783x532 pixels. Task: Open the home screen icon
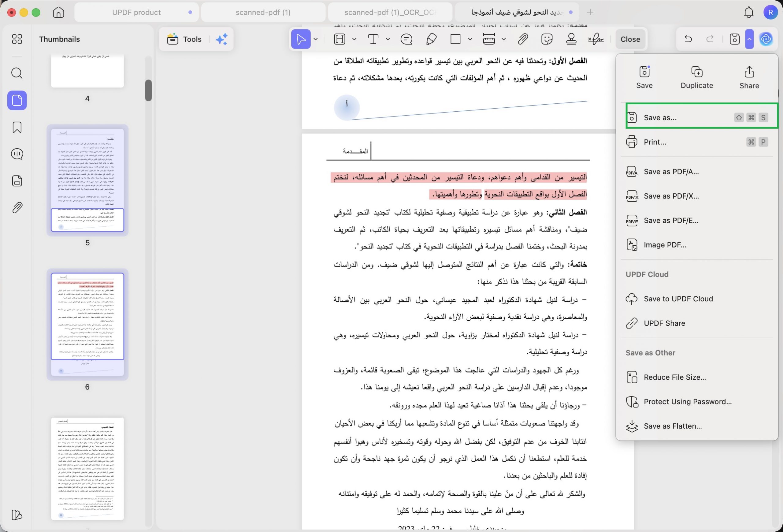59,12
